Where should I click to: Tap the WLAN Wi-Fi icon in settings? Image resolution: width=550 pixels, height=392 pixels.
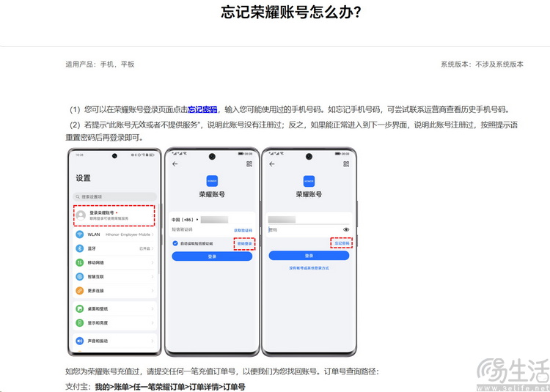coord(80,234)
